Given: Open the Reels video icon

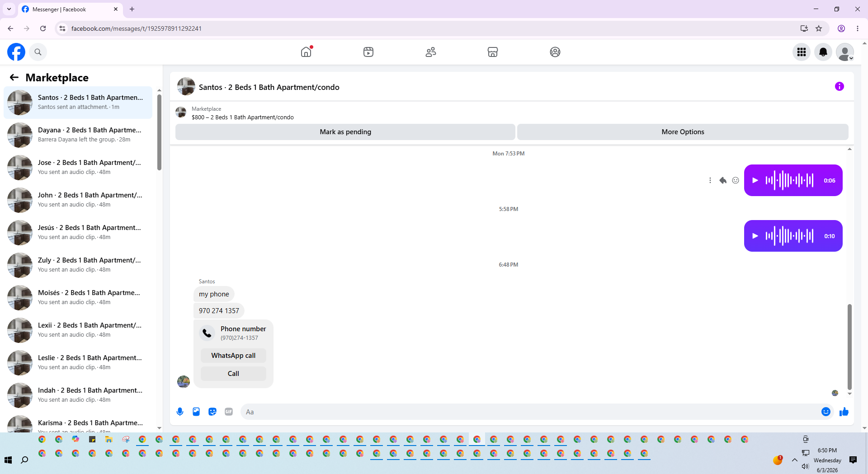Looking at the screenshot, I should [368, 52].
